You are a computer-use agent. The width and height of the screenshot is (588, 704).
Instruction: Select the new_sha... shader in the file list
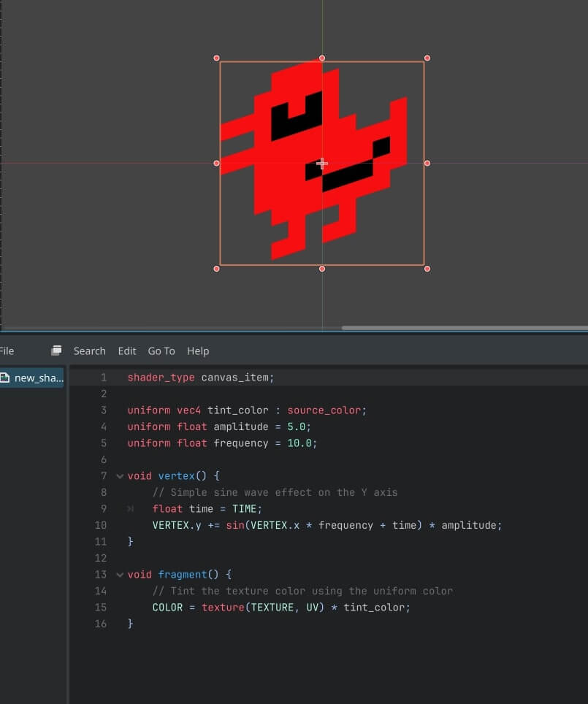click(38, 378)
